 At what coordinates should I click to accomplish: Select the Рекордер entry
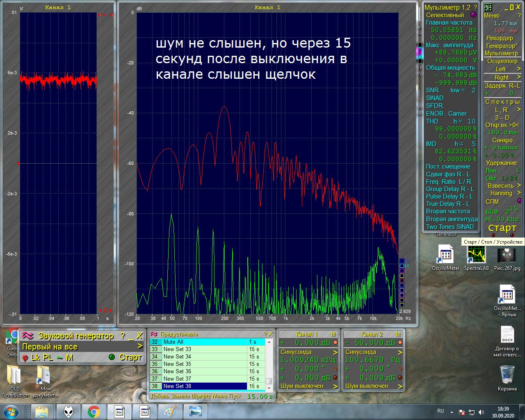coord(500,38)
